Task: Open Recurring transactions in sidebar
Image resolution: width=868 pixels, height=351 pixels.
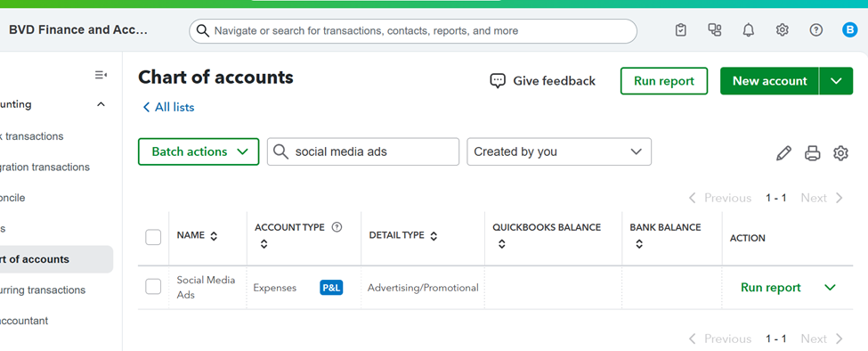Action: (43, 290)
